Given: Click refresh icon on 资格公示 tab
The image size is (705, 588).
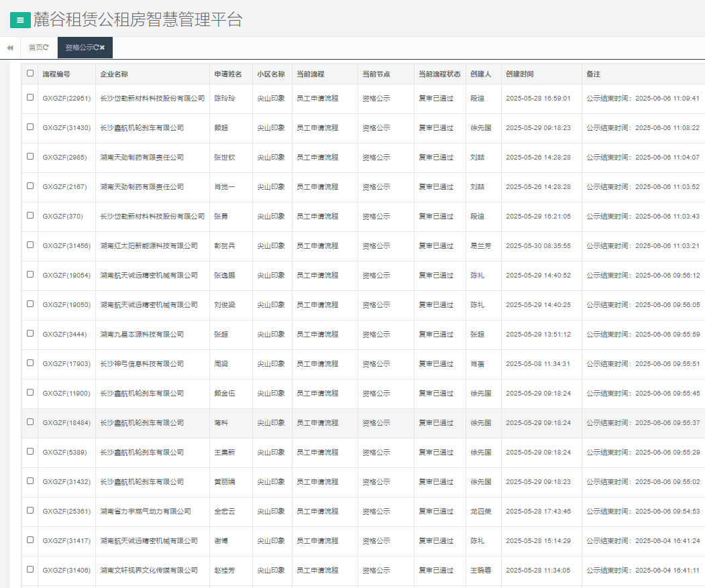Looking at the screenshot, I should (96, 48).
